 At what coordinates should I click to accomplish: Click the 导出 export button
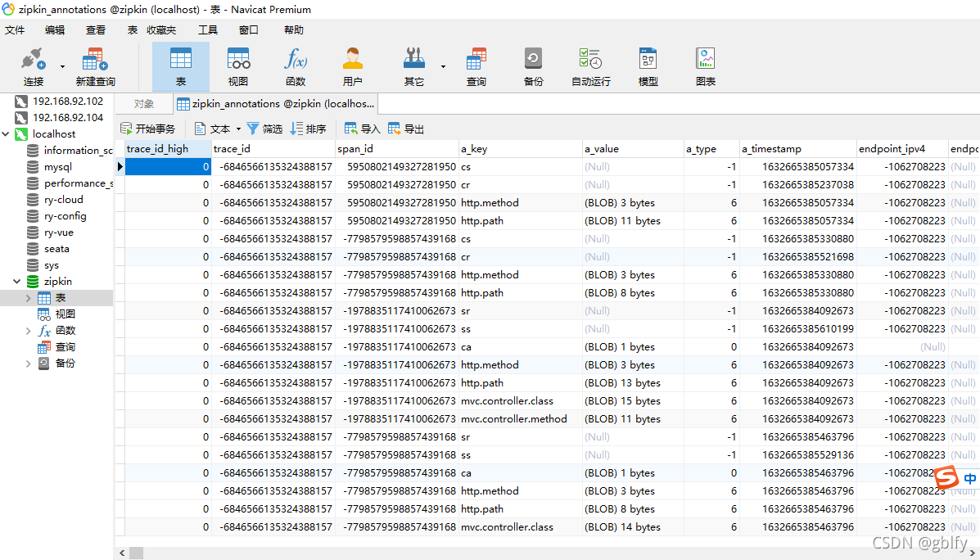[406, 129]
